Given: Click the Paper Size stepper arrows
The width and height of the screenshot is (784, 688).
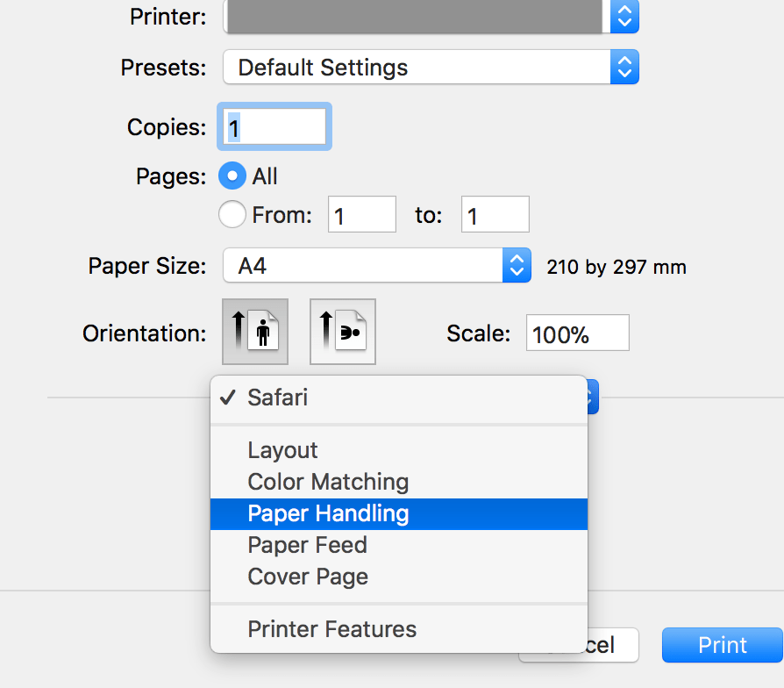Looking at the screenshot, I should coord(517,265).
